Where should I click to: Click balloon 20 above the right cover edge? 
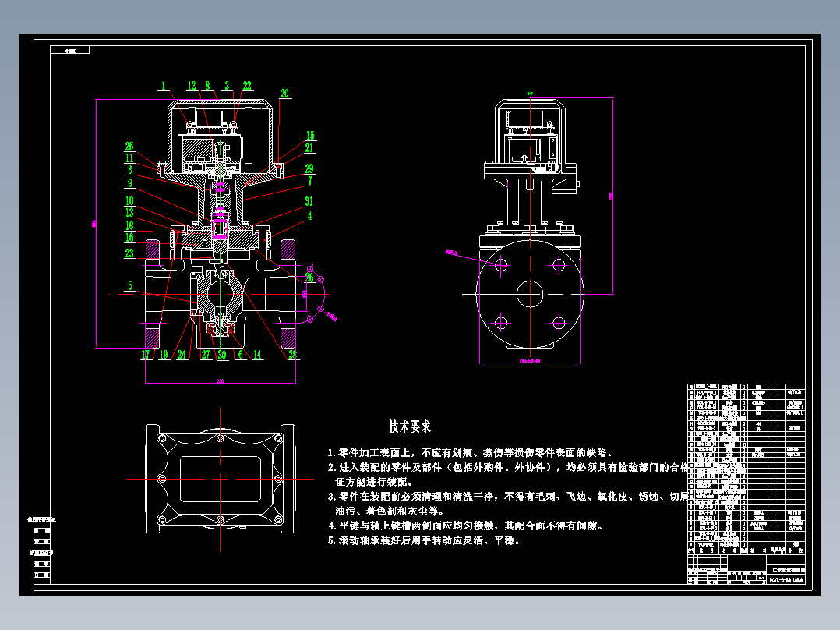click(284, 91)
